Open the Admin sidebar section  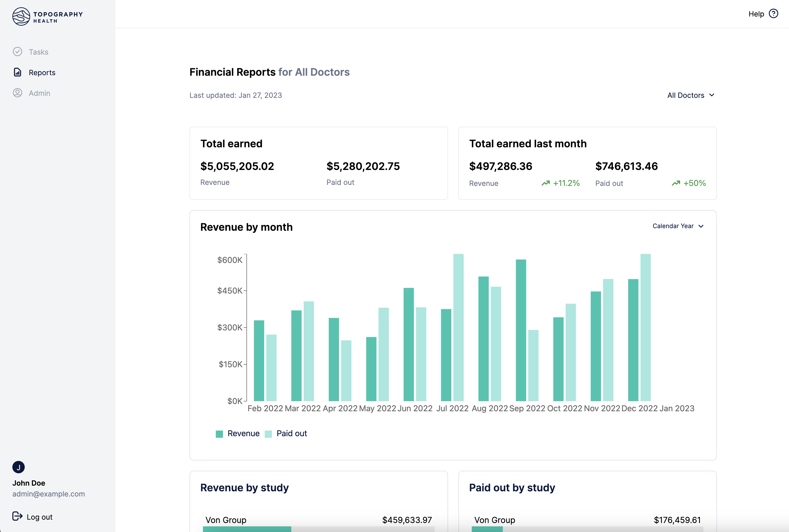tap(39, 93)
